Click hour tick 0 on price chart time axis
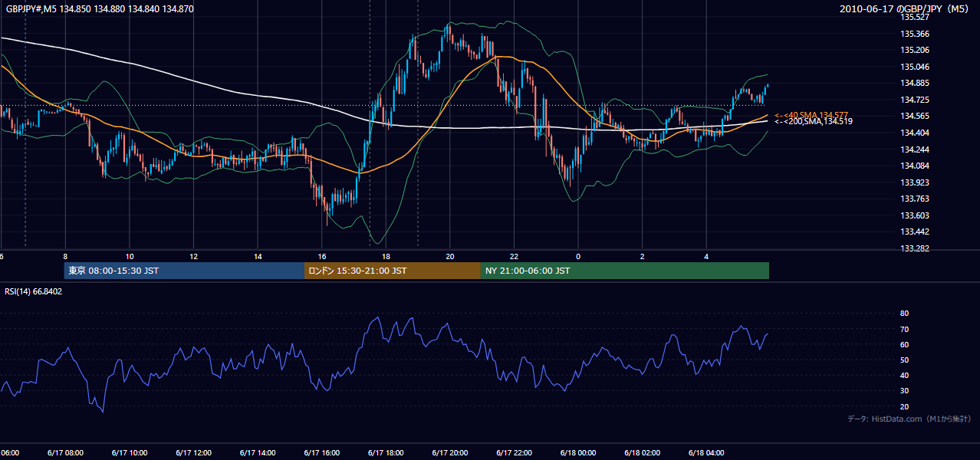 [579, 256]
